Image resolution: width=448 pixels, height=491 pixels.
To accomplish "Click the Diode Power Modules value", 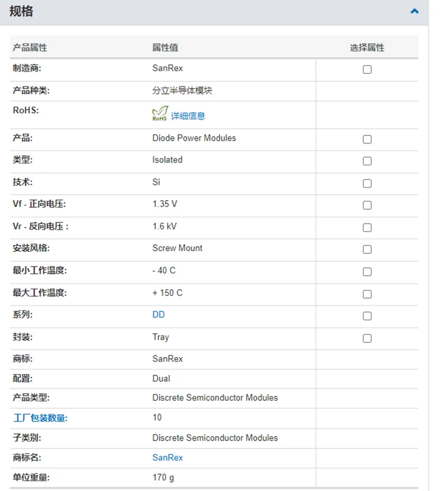I will [194, 138].
